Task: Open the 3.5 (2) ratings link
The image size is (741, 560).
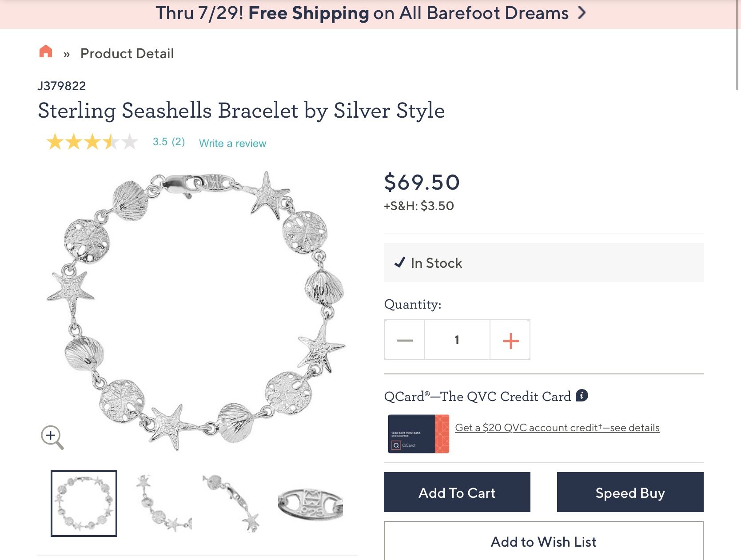Action: click(169, 142)
